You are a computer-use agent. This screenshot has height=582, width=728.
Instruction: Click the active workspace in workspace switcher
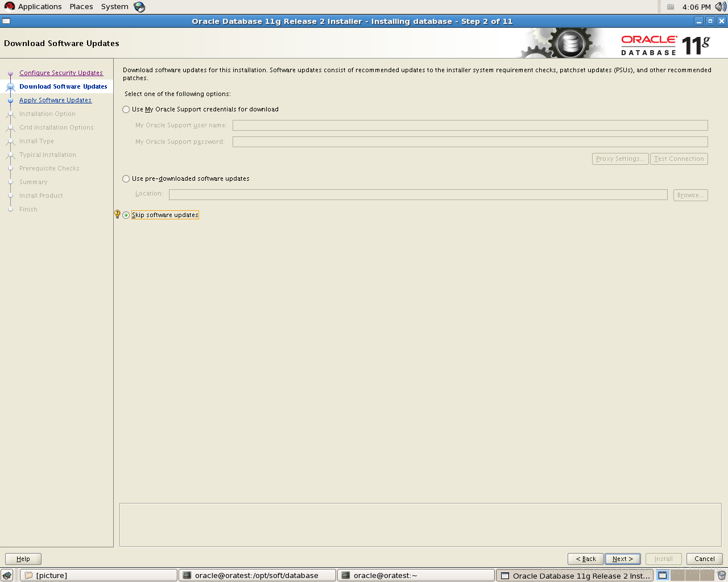click(663, 575)
